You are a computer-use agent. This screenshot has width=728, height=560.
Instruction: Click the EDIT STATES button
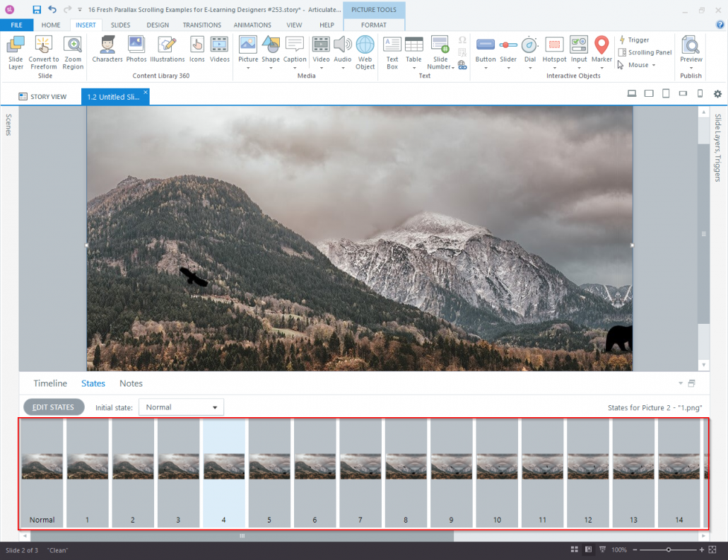pyautogui.click(x=53, y=407)
